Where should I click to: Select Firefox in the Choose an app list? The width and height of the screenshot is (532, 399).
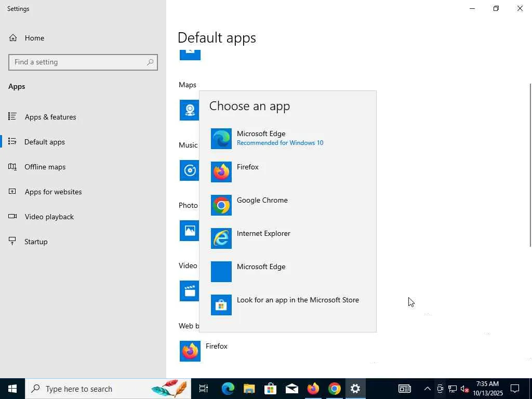pyautogui.click(x=287, y=171)
